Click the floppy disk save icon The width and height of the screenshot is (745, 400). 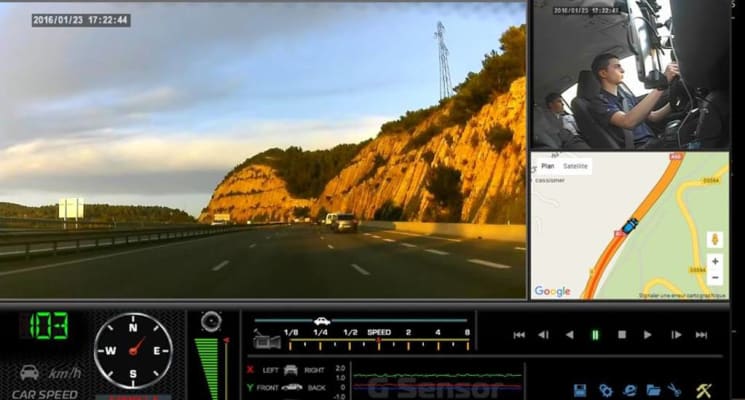(x=580, y=390)
